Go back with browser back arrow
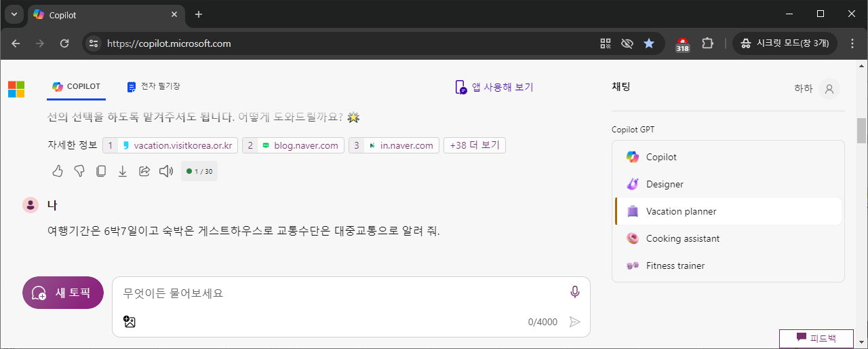Screen dimensions: 868x349 (16, 43)
